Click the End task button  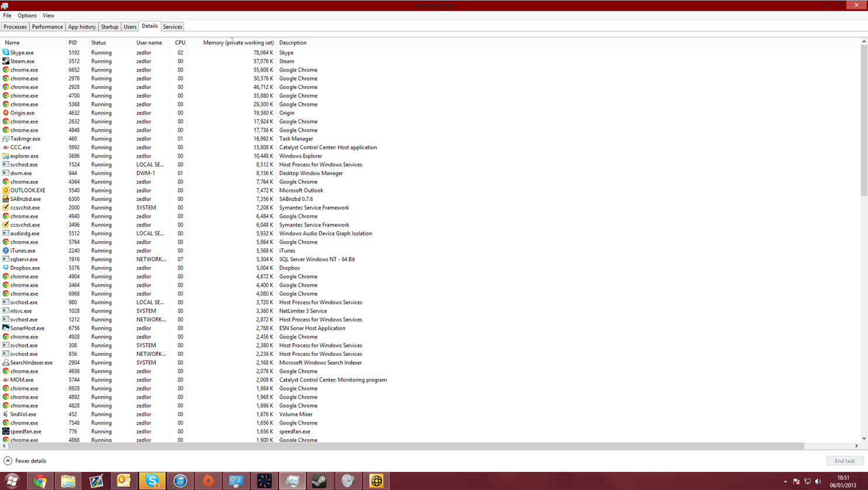(845, 461)
